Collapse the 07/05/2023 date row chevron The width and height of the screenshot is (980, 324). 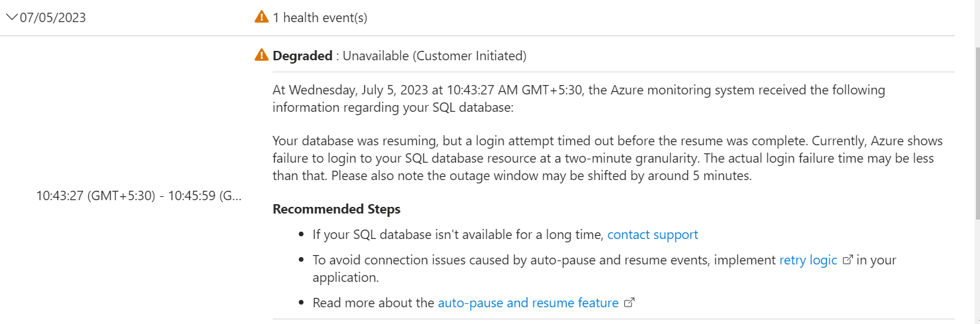pos(11,18)
